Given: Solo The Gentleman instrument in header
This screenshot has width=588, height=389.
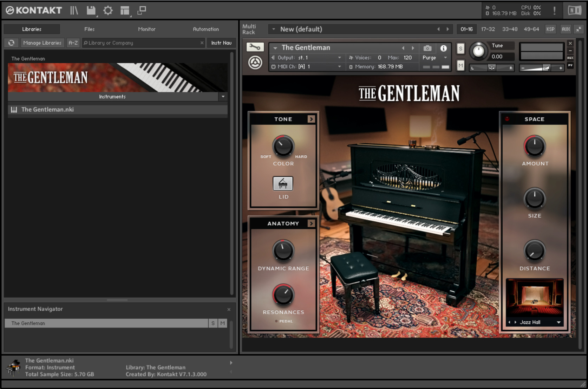Looking at the screenshot, I should tap(460, 48).
